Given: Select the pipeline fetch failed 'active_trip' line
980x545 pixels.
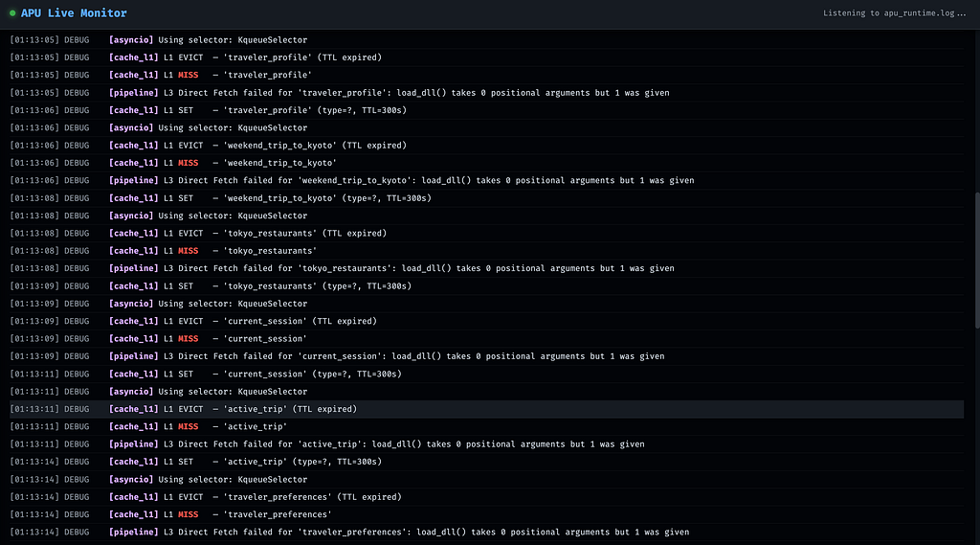Looking at the screenshot, I should pyautogui.click(x=486, y=444).
